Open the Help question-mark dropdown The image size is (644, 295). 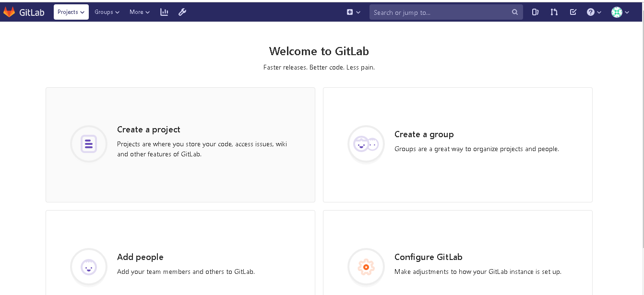(594, 12)
